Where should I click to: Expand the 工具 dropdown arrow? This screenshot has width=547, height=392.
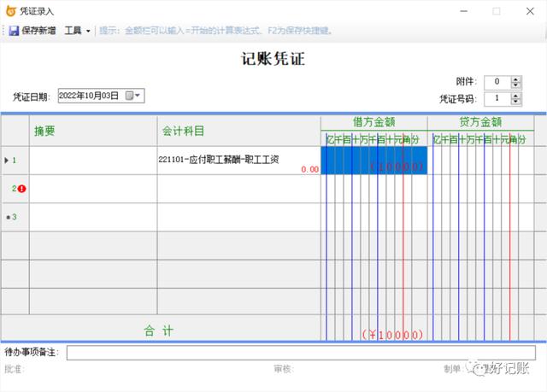coord(88,31)
